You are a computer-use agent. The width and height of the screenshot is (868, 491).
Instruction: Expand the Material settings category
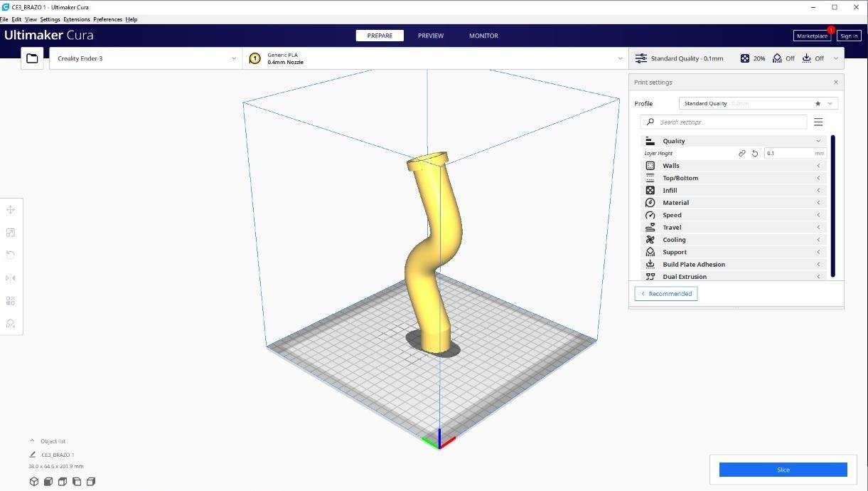[x=733, y=203]
